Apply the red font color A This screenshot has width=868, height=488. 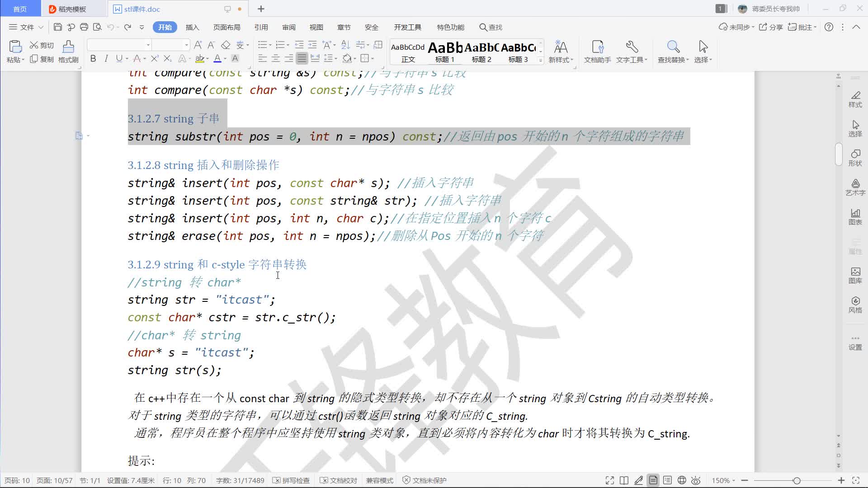217,58
